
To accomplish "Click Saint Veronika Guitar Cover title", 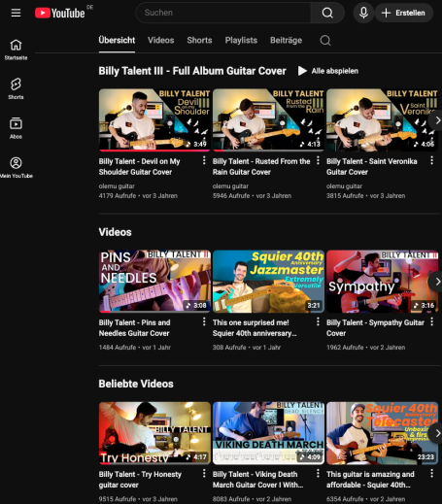I will [372, 166].
